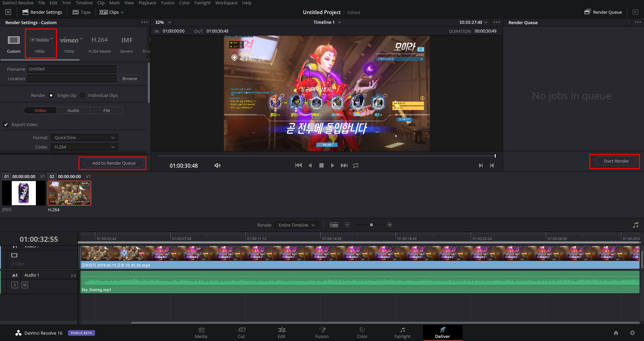Collapse the top-left panel expander

8,12
